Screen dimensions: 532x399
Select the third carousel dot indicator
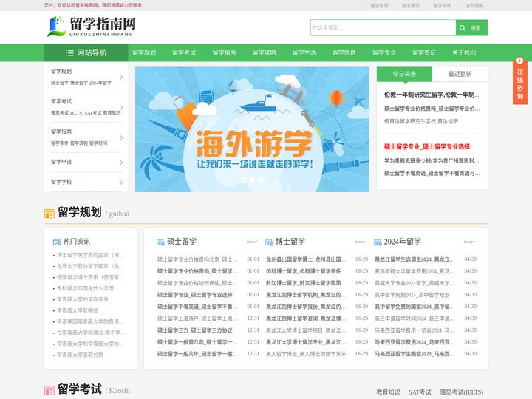click(x=262, y=180)
